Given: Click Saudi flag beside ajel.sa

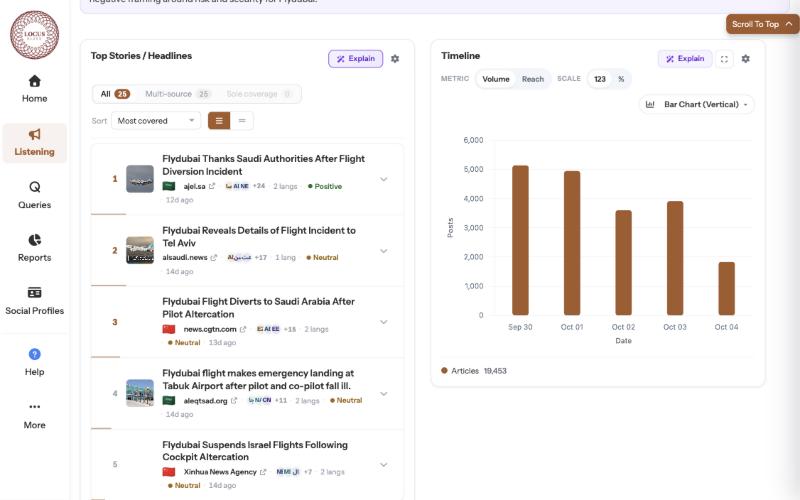Looking at the screenshot, I should click(x=169, y=186).
